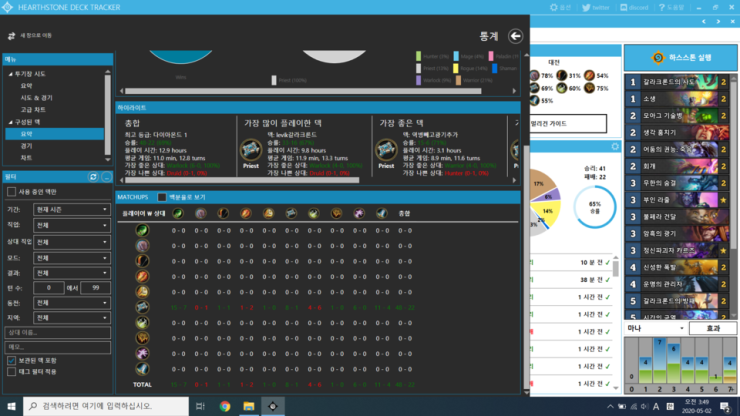Select the Warlock row icon in matchups
Image resolution: width=740 pixels, height=416 pixels.
142,353
